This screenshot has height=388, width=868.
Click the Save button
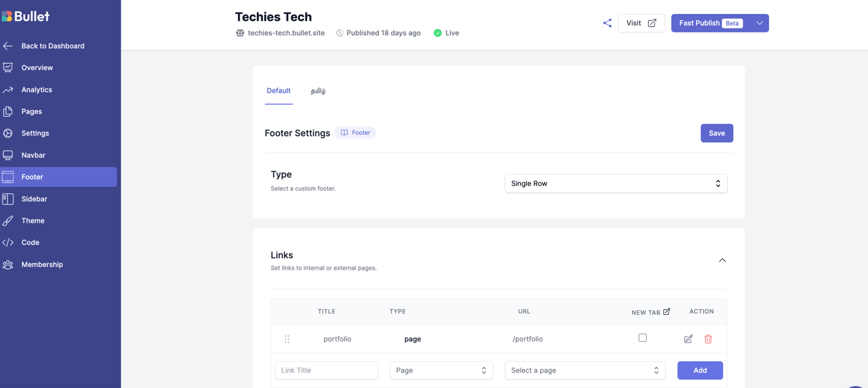point(717,133)
